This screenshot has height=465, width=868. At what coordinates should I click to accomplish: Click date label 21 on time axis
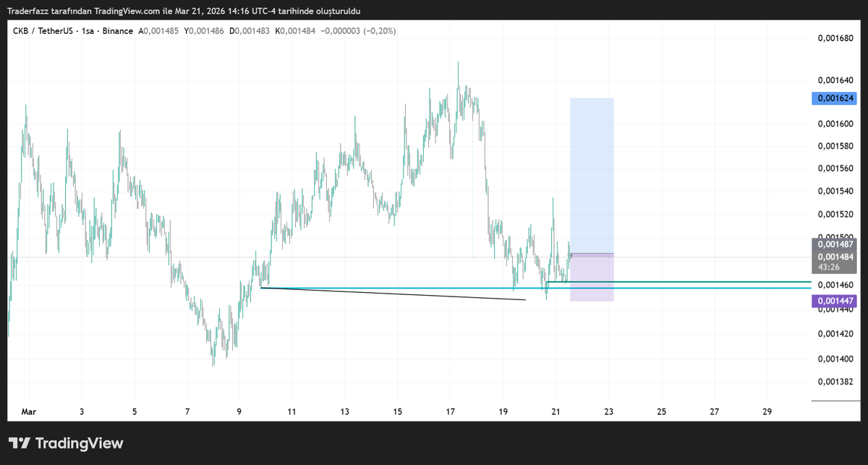tap(556, 411)
